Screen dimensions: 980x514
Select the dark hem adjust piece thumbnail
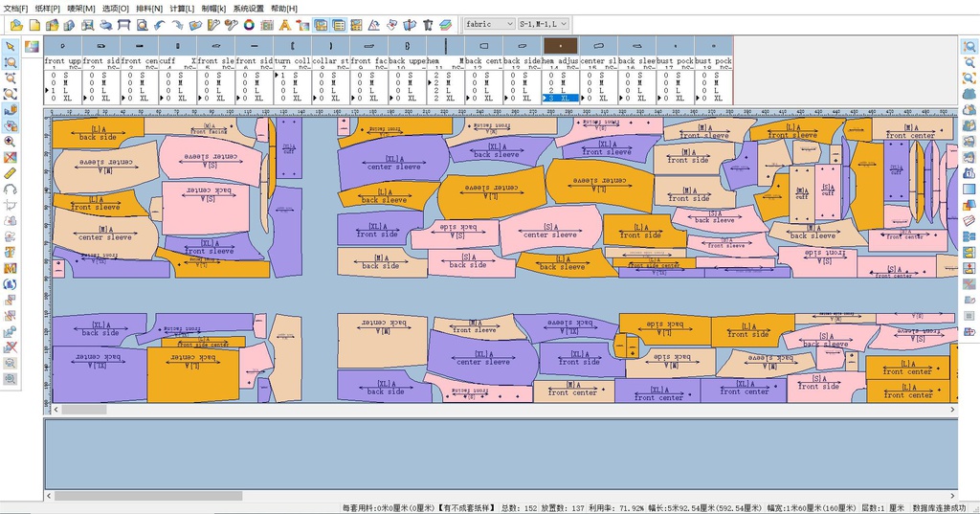[x=560, y=45]
